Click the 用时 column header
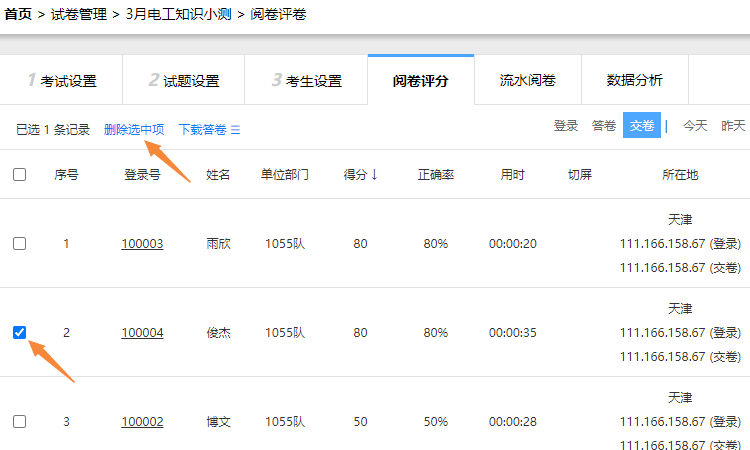 512,175
